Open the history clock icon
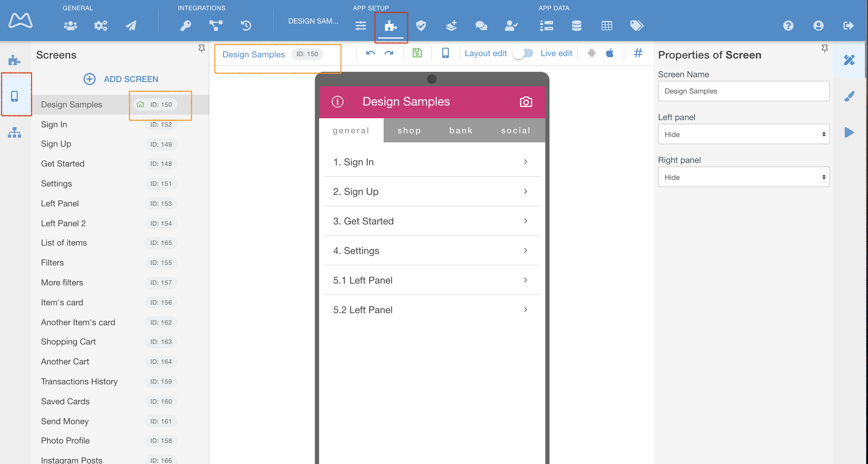This screenshot has width=868, height=464. [246, 26]
